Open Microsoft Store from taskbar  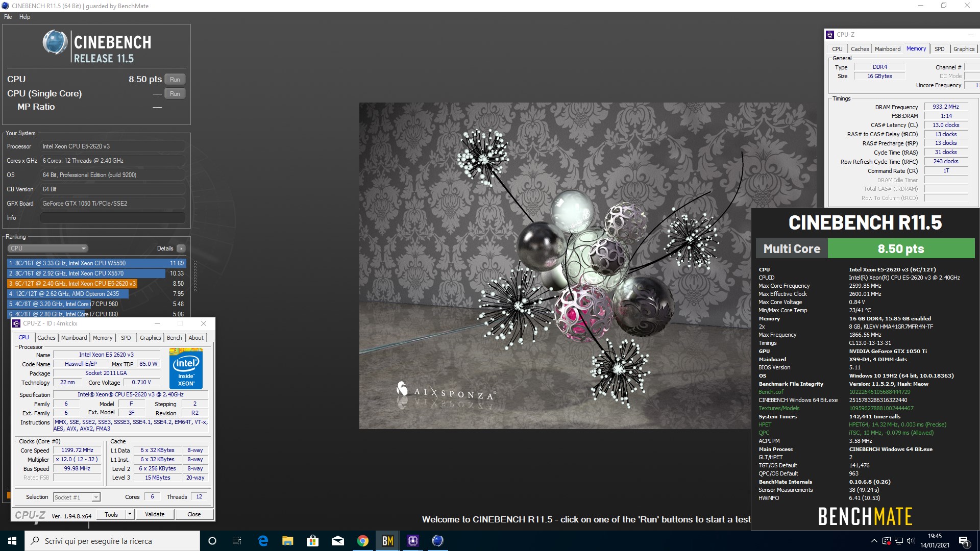(313, 541)
